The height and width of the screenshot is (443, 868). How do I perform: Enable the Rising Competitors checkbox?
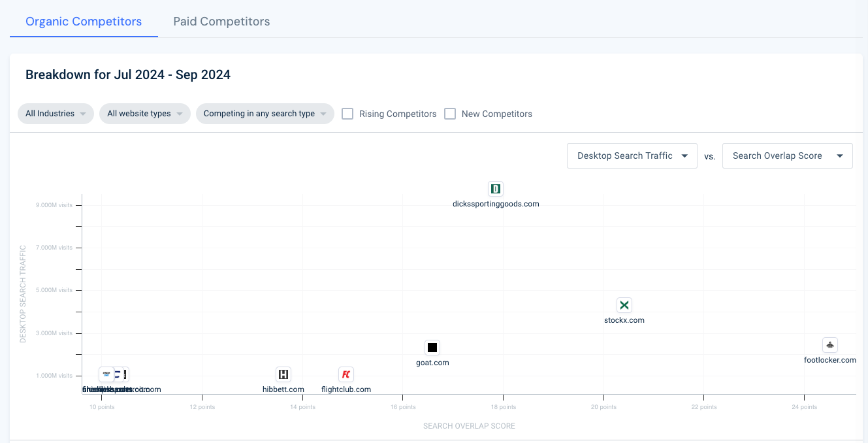[347, 114]
